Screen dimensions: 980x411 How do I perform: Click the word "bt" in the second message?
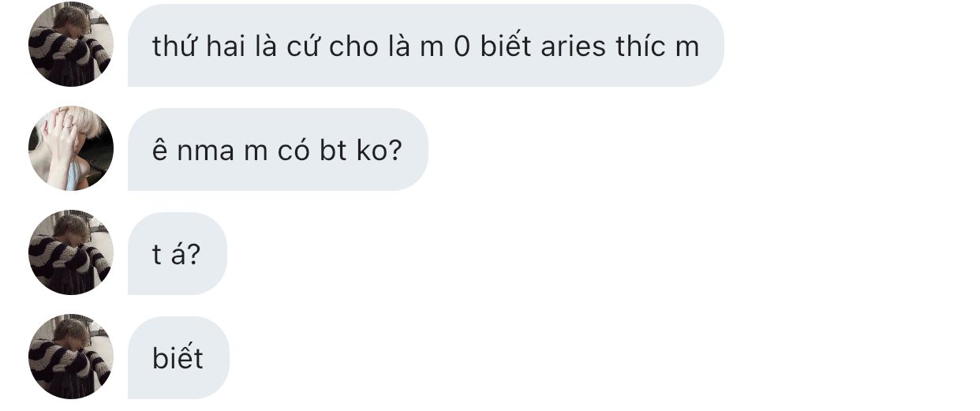tap(334, 151)
